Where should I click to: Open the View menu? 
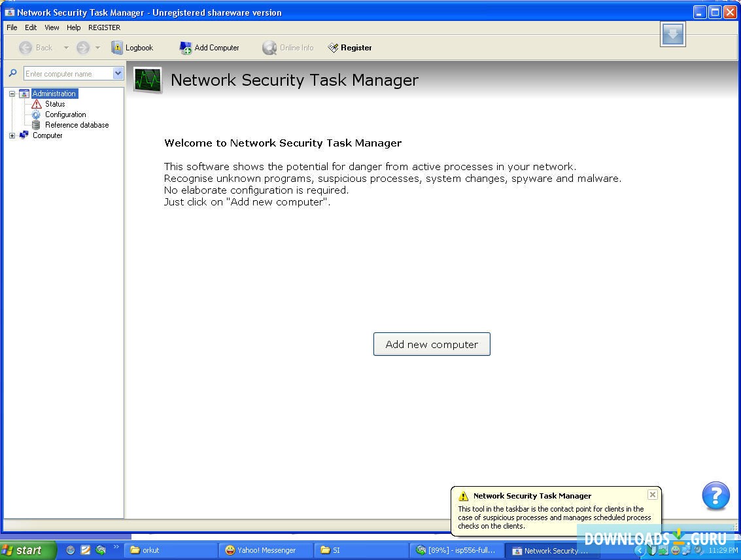pos(52,27)
